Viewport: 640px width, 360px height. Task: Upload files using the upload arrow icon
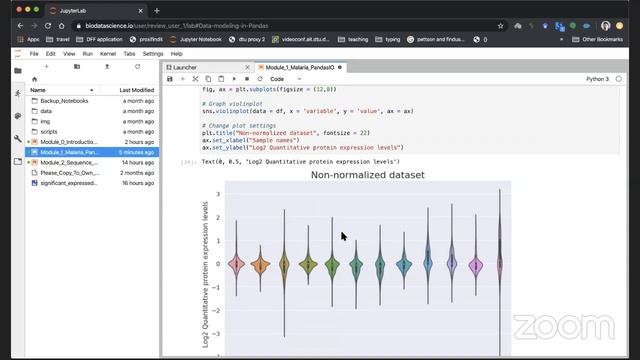pos(107,67)
